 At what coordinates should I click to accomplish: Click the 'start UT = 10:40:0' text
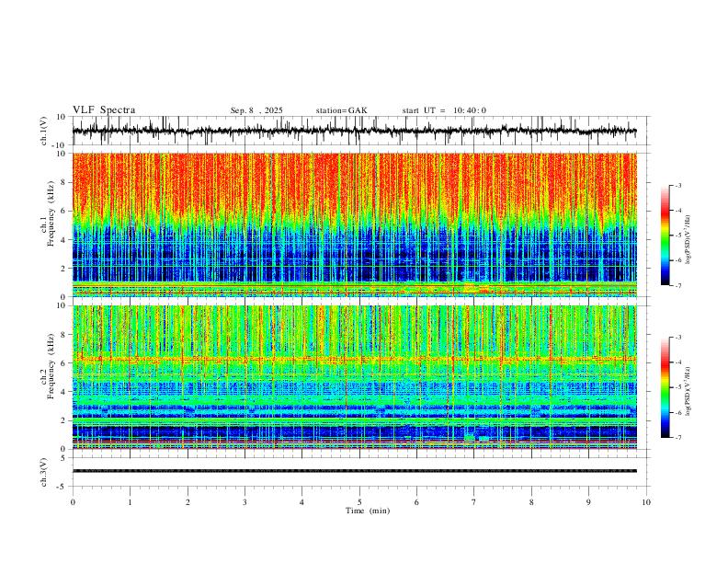coord(444,110)
